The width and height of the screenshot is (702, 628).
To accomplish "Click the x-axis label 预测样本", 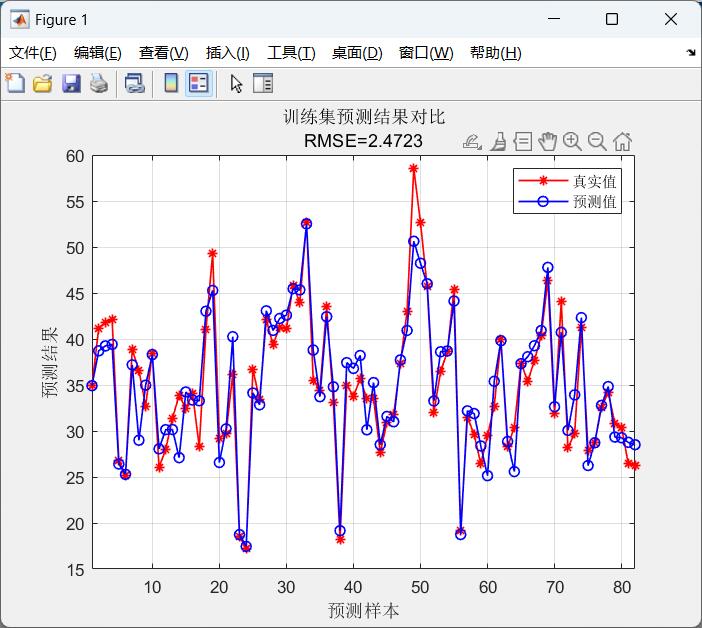I will (x=363, y=610).
